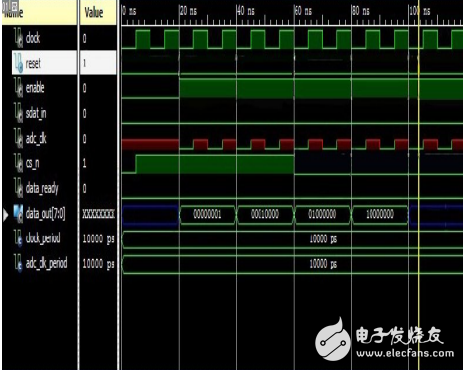Select the adc_clk signal icon
The image size is (463, 370).
pos(18,138)
